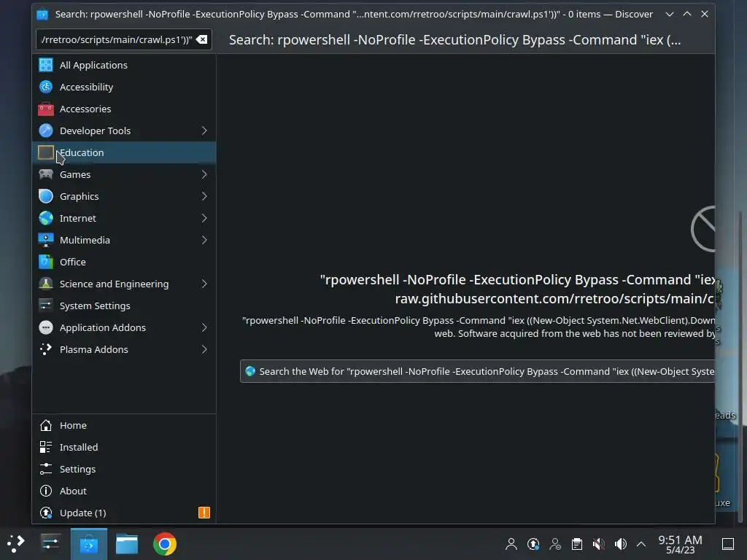Open the Education category

(124, 152)
